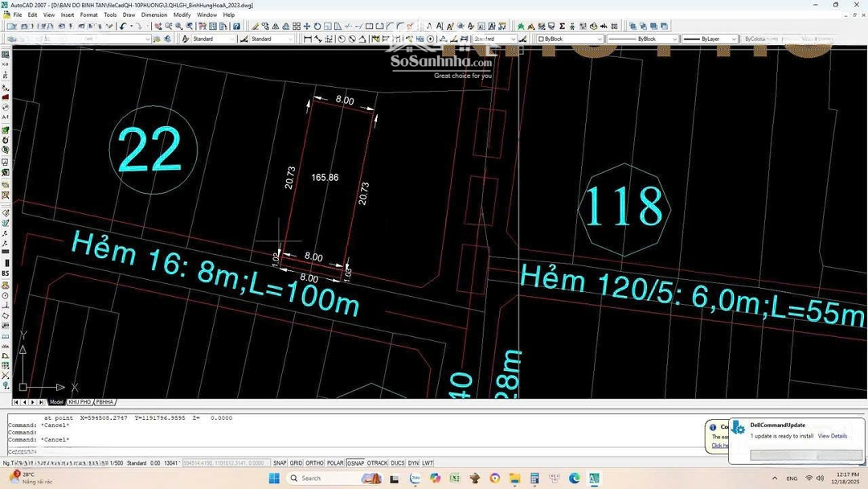
Task: Toggle ORTHO mode in status bar
Action: [315, 463]
